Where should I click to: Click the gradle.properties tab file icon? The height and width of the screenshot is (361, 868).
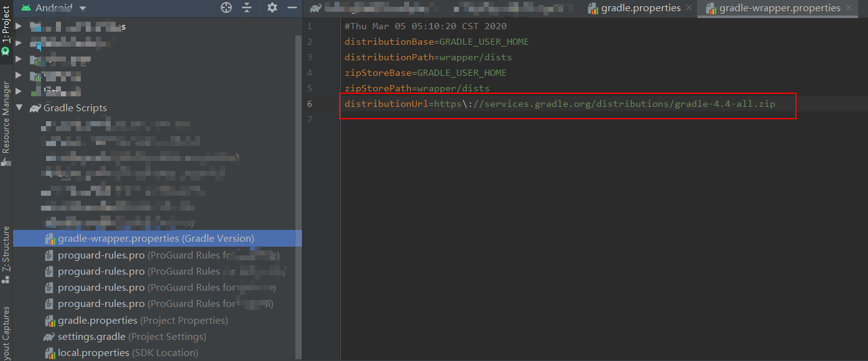[593, 8]
